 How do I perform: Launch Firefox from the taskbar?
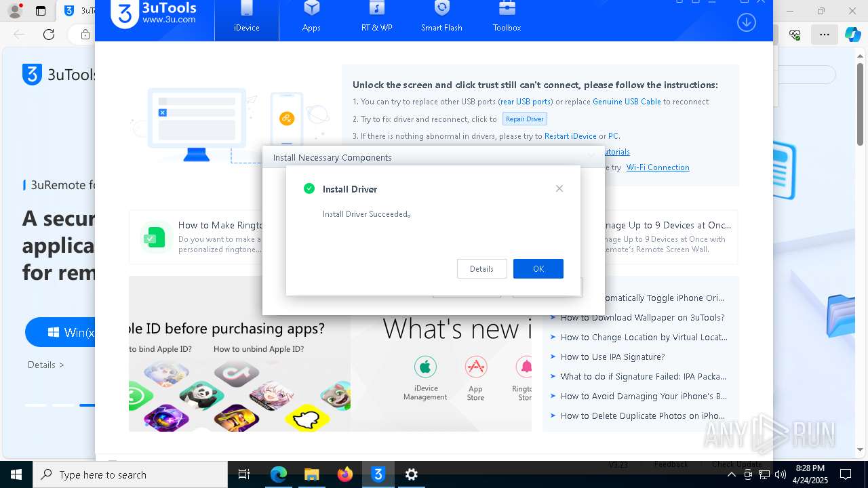(x=345, y=474)
